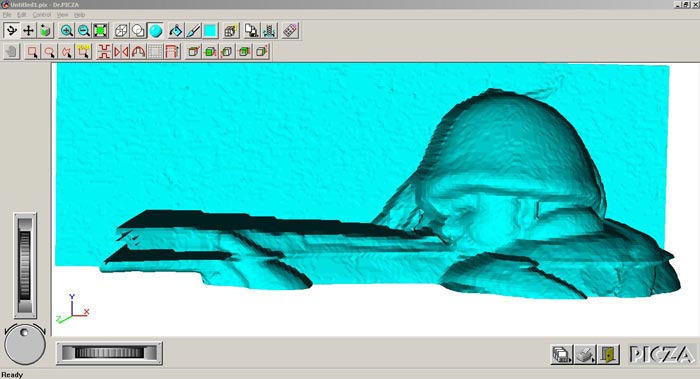The image size is (700, 379).
Task: Switch to hidden-line circle and square display
Action: coord(138,30)
